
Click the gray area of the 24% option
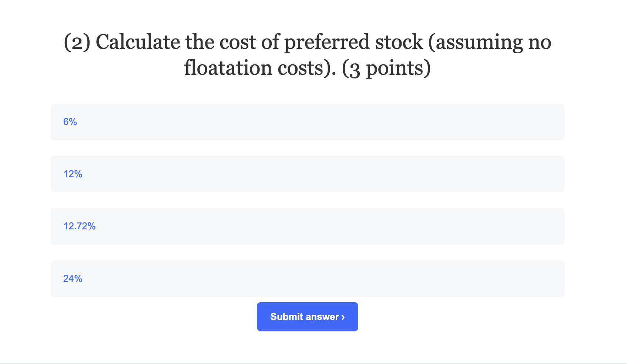click(333, 279)
